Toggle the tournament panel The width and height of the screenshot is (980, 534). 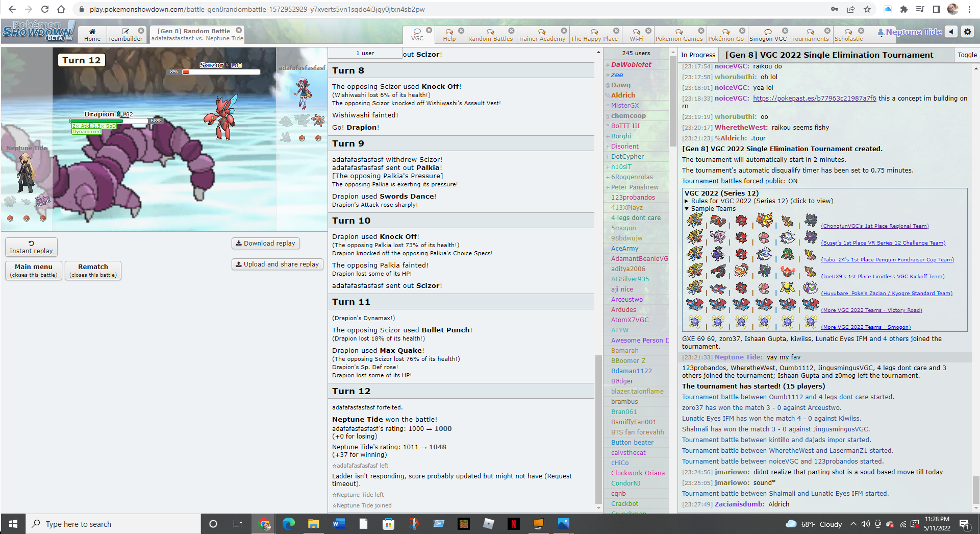[967, 55]
